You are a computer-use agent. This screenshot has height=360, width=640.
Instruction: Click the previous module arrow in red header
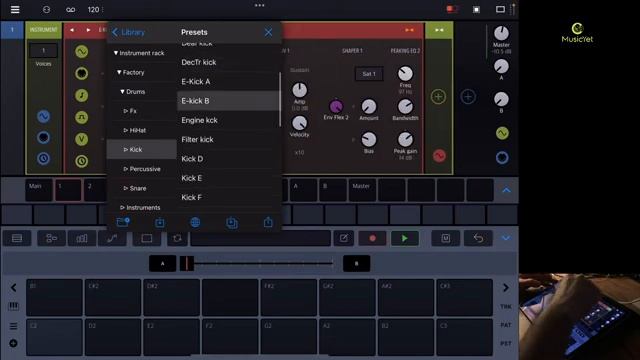point(72,30)
